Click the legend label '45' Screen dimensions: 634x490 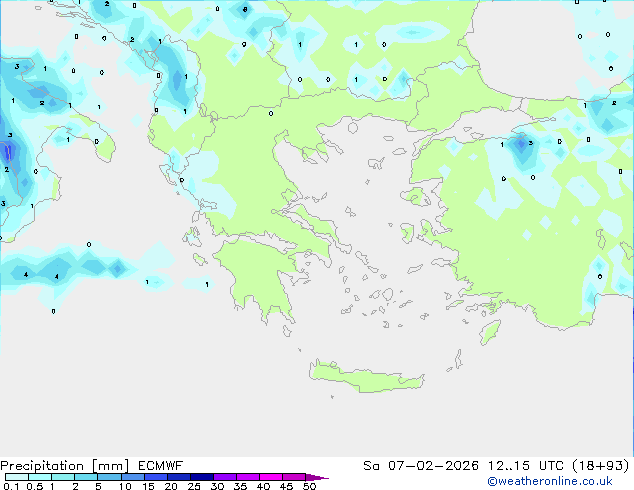(286, 486)
